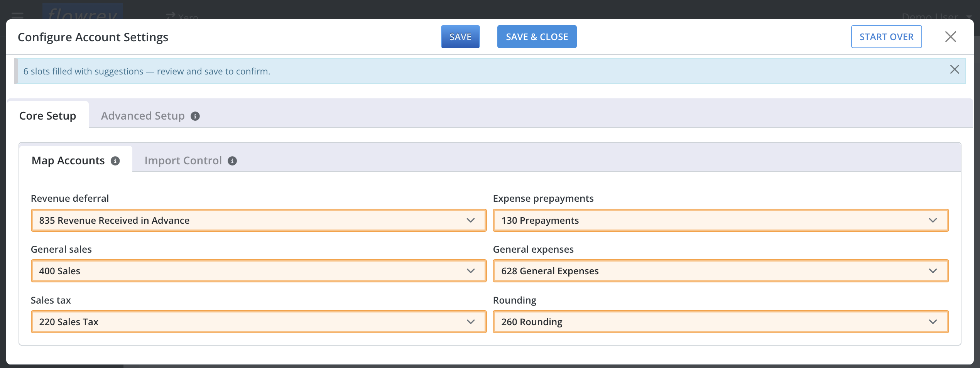980x368 pixels.
Task: Switch to the Core Setup tab
Action: pyautogui.click(x=48, y=116)
